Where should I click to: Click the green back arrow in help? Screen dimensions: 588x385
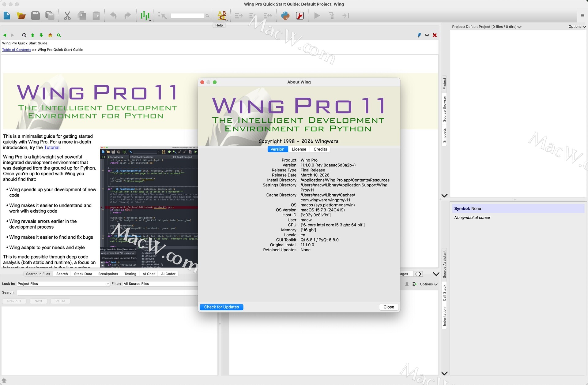[5, 35]
